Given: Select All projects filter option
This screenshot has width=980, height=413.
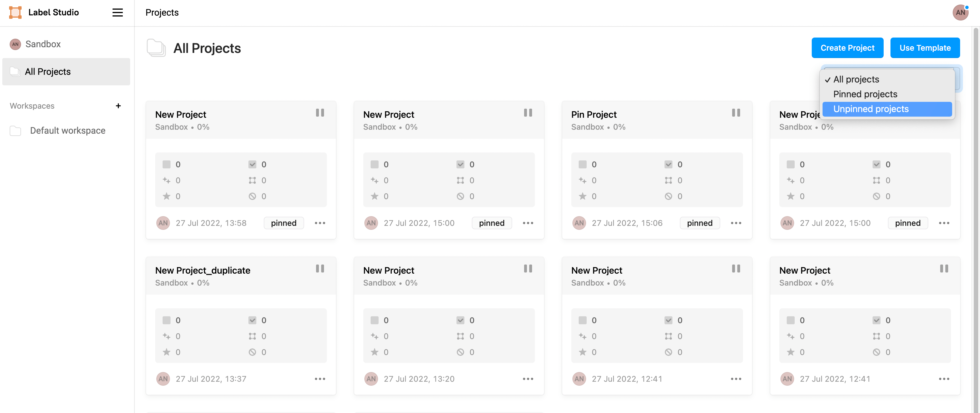Looking at the screenshot, I should (856, 80).
